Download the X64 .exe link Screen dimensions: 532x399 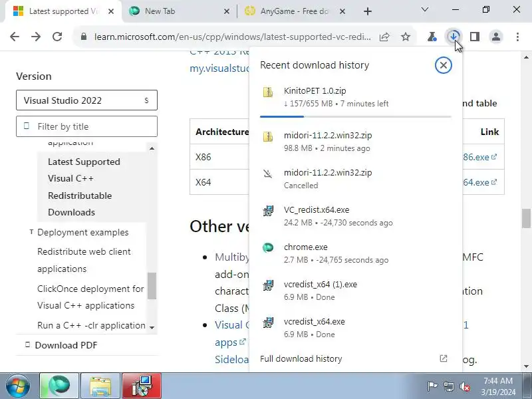(x=480, y=182)
